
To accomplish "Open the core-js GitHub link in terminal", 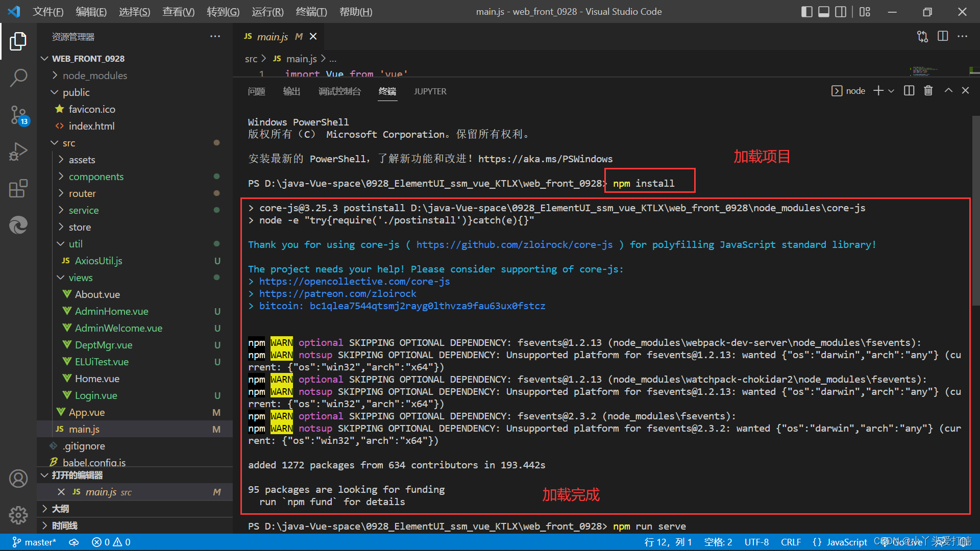I will coord(514,245).
